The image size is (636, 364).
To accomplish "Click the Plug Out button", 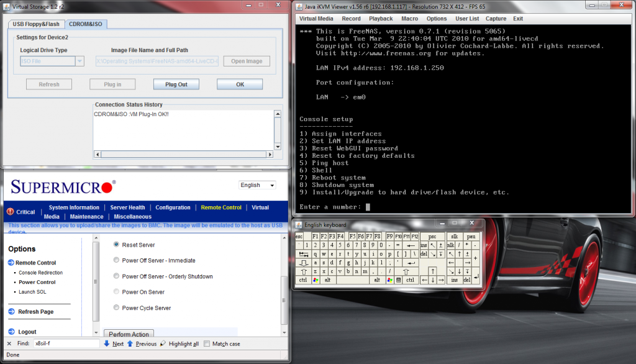I will (x=176, y=84).
